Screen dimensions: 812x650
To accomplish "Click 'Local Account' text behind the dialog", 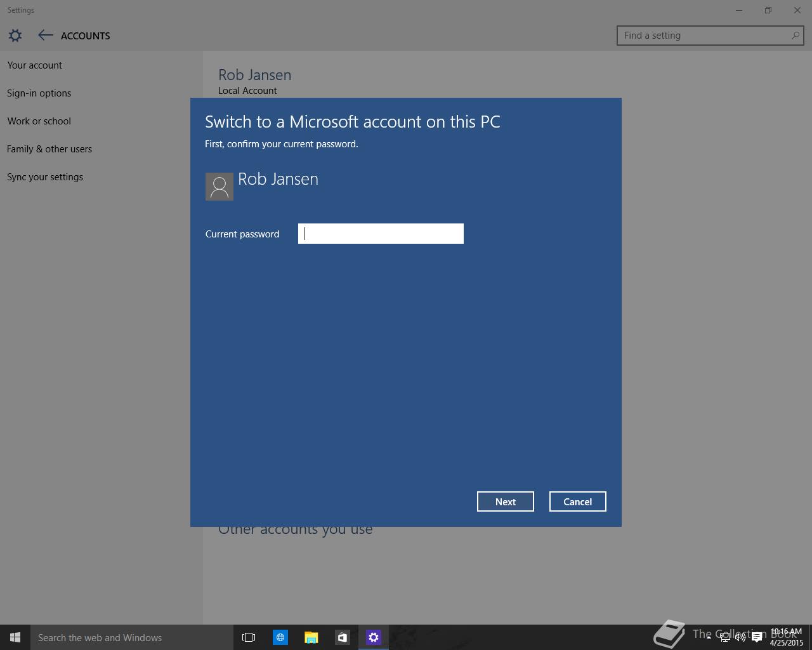I will pyautogui.click(x=247, y=91).
